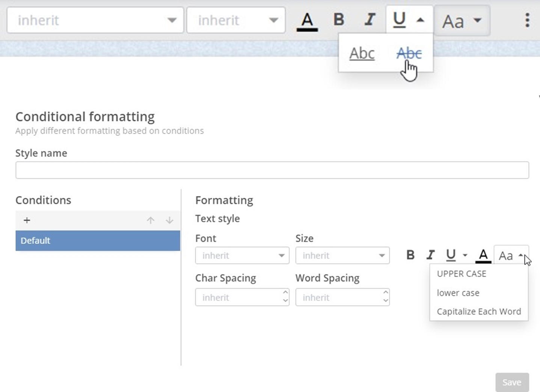Move condition down with arrow icon
The width and height of the screenshot is (540, 392).
point(169,220)
